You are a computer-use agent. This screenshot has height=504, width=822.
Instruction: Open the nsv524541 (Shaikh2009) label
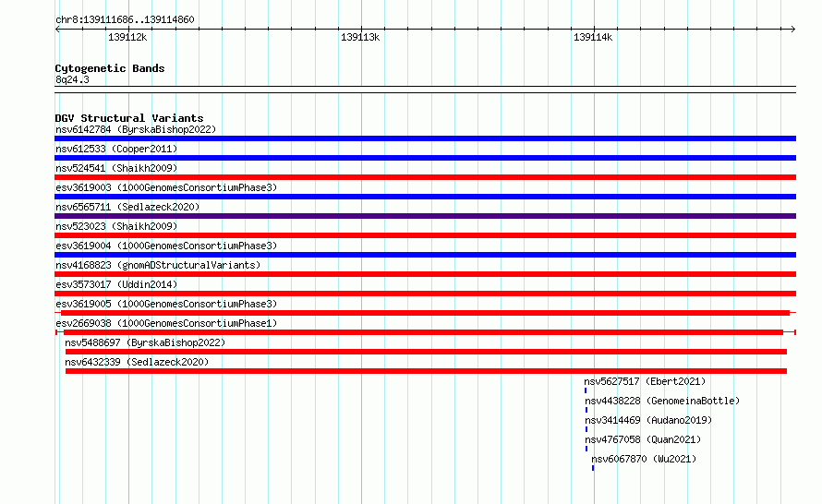tap(116, 168)
